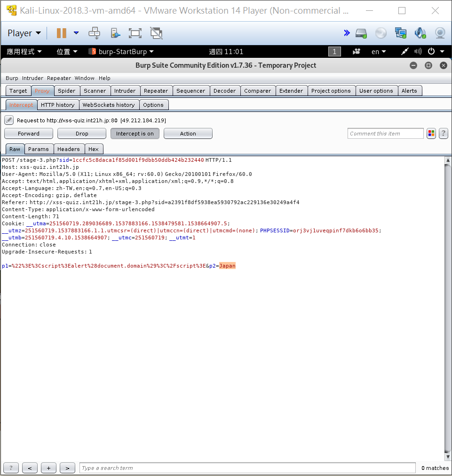Screen dimensions: 452x476
Task: Open the 應用程式 applications menu
Action: (x=24, y=52)
